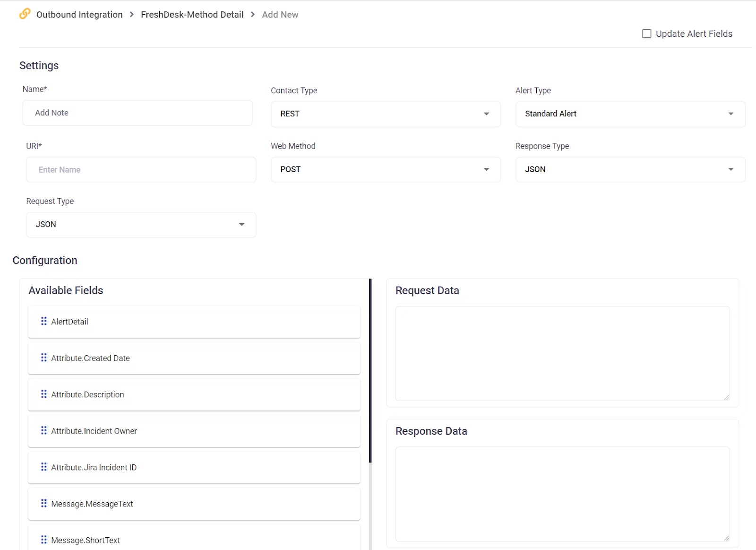Viewport: 756px width, 550px height.
Task: Click the orange link icon beside Outbound Integration
Action: click(x=25, y=14)
